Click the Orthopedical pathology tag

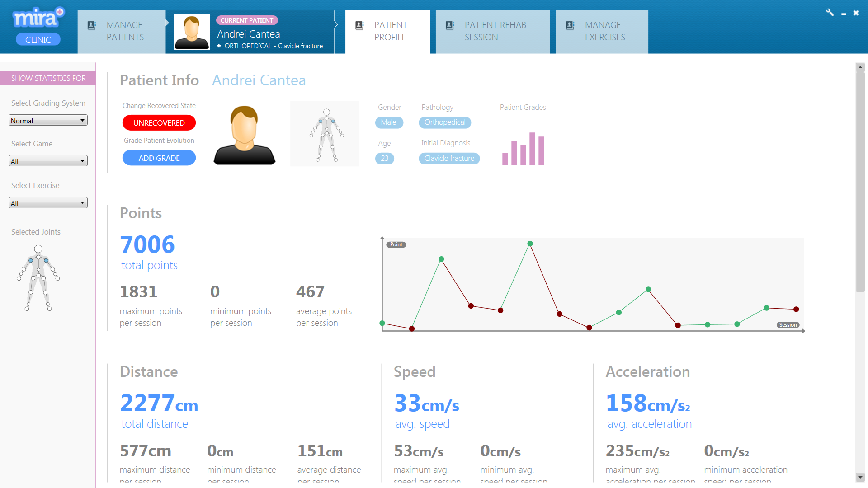[x=445, y=122]
